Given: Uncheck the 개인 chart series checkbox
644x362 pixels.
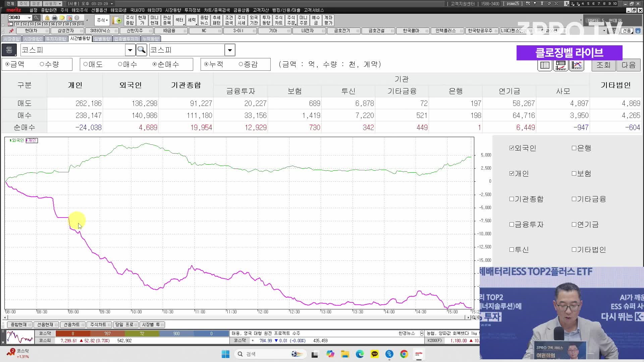Looking at the screenshot, I should pyautogui.click(x=512, y=173).
